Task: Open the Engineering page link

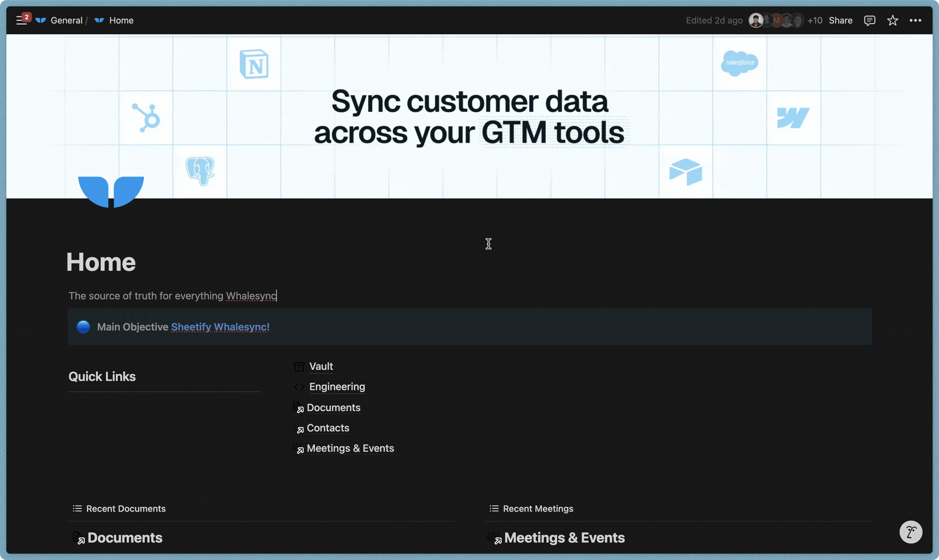Action: point(337,386)
